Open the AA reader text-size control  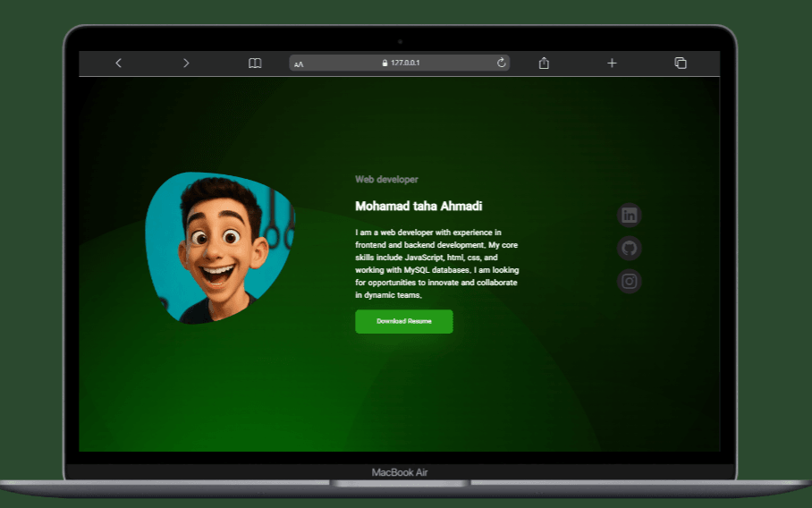pos(299,64)
